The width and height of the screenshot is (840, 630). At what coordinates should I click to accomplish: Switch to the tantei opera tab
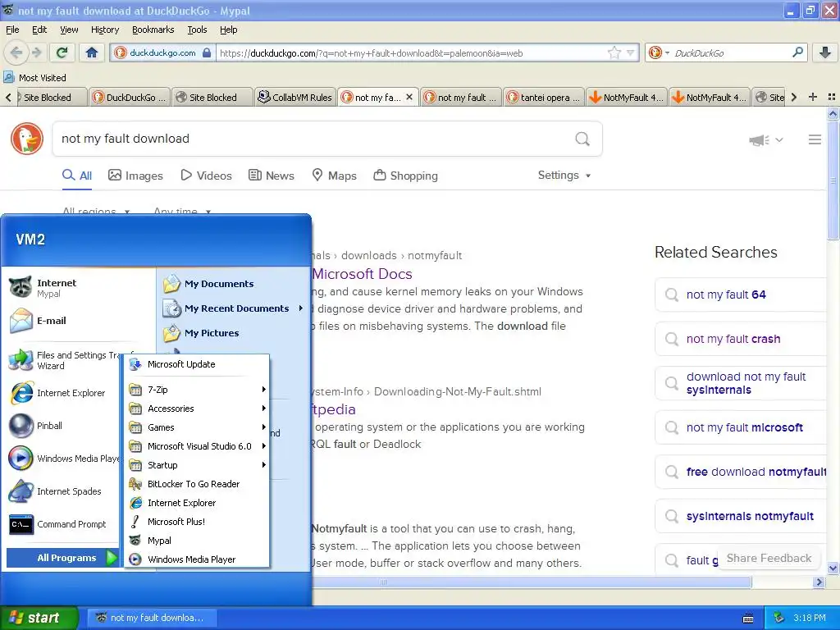tap(544, 97)
